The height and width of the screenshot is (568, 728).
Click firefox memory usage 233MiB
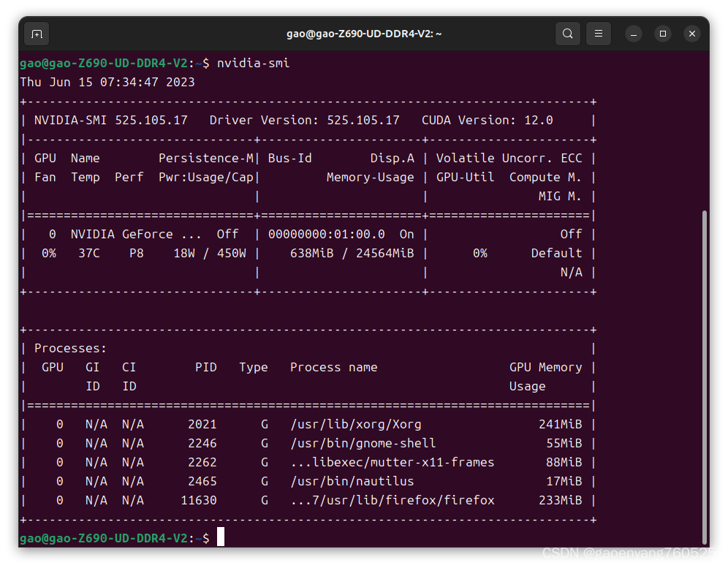click(560, 501)
